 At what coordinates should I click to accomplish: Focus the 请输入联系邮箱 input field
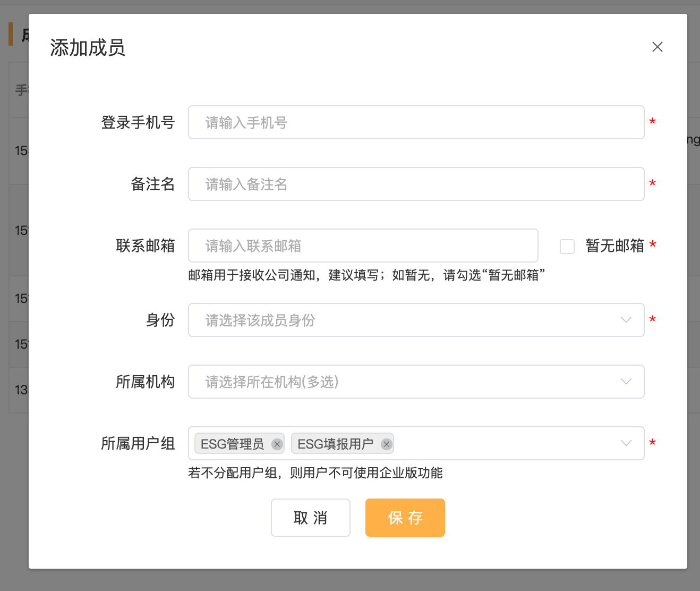point(363,246)
